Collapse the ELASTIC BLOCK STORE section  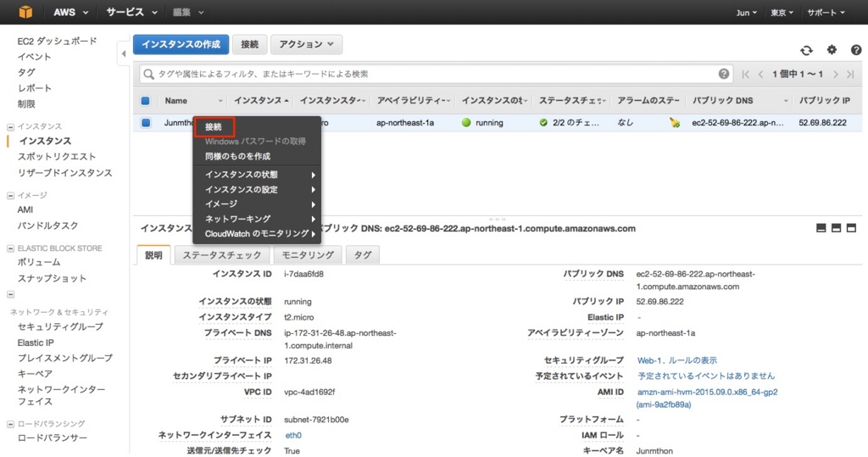tap(10, 248)
